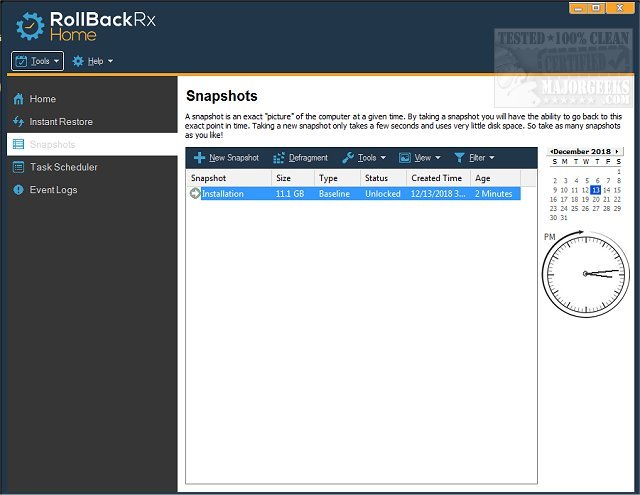Viewport: 640px width, 495px height.
Task: Click the header Tools menu label
Action: (x=40, y=61)
